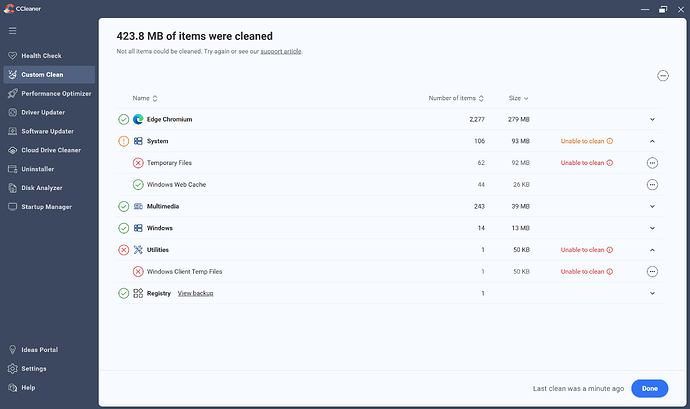Collapse the System category
690x409 pixels.
[x=652, y=141]
